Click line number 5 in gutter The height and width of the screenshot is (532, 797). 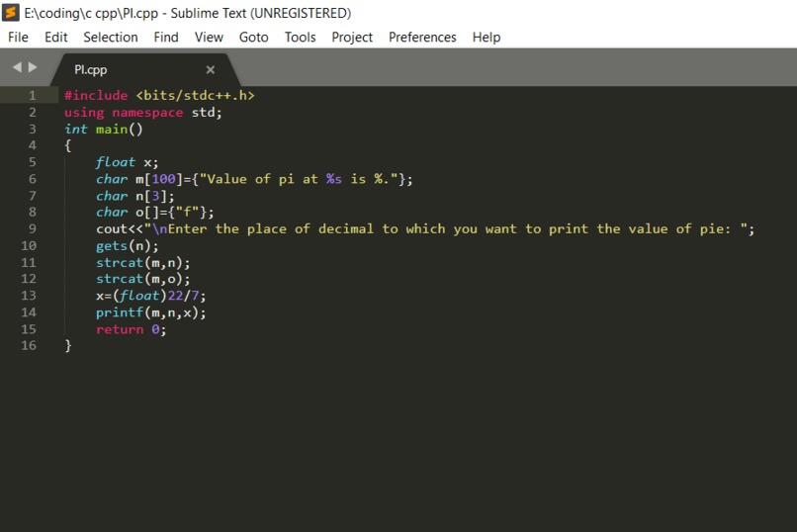coord(32,162)
